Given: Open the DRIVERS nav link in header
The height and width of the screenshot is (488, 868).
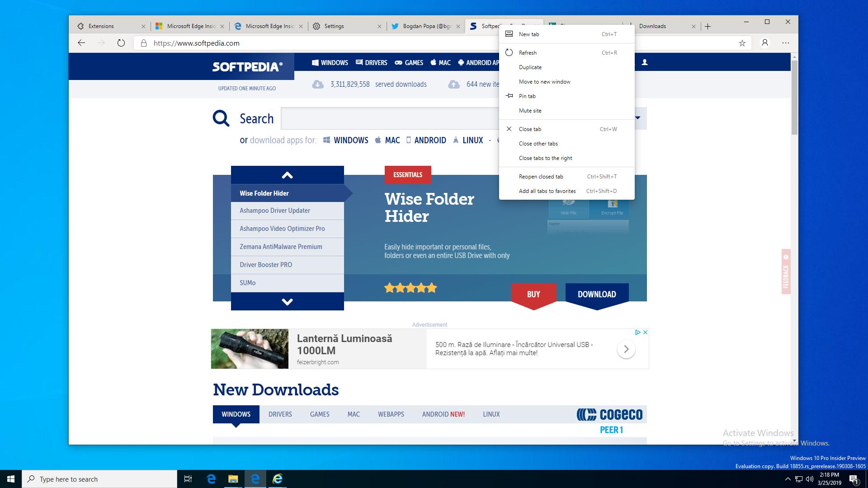Looking at the screenshot, I should point(371,62).
